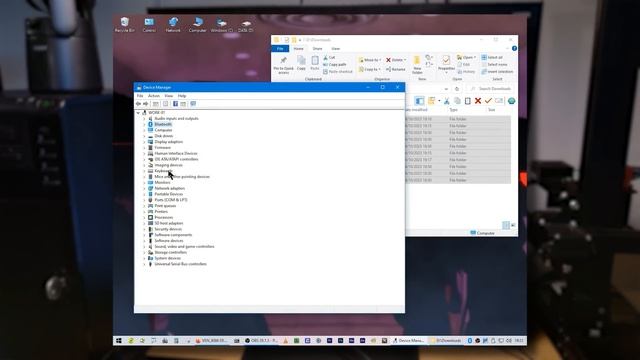This screenshot has height=360, width=640.
Task: Click Search Downloads field in Explorer
Action: pos(491,89)
